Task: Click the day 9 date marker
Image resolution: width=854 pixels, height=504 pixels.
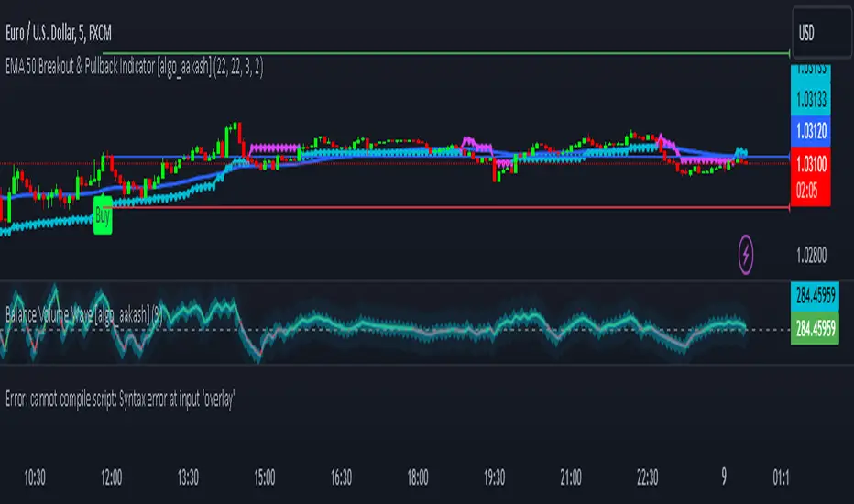Action: (724, 477)
